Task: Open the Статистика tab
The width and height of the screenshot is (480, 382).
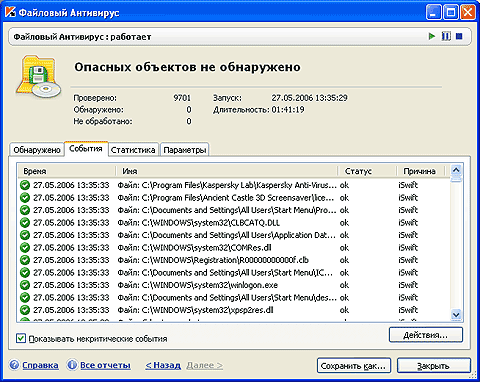Action: [133, 150]
